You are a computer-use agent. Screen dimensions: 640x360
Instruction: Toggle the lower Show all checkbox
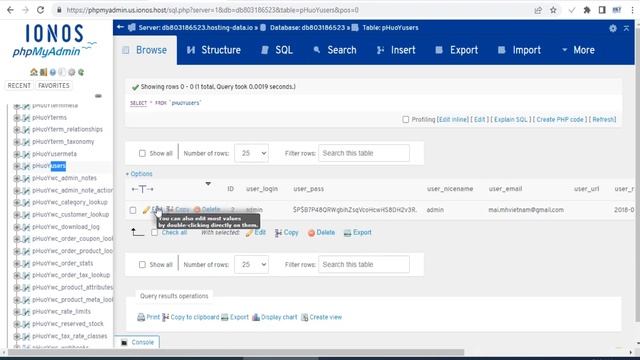click(x=142, y=265)
